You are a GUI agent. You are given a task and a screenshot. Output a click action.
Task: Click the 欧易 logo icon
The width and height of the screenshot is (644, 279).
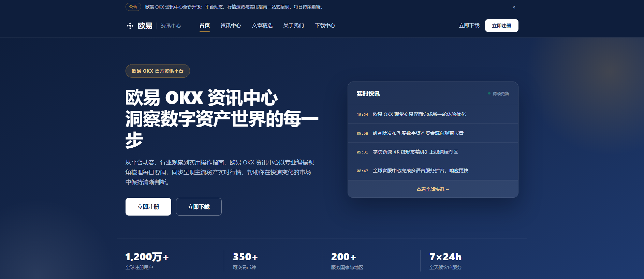[x=130, y=26]
